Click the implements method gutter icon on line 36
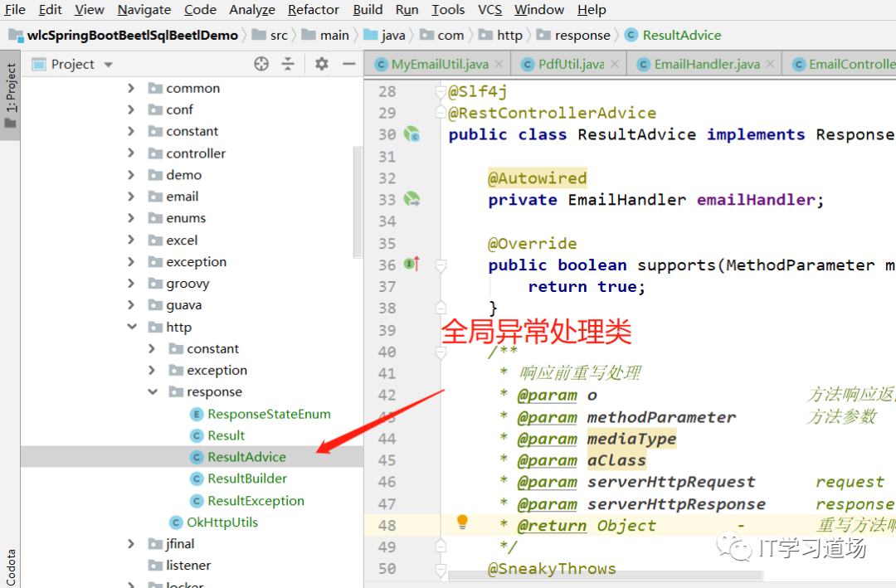The image size is (896, 588). coord(411,264)
